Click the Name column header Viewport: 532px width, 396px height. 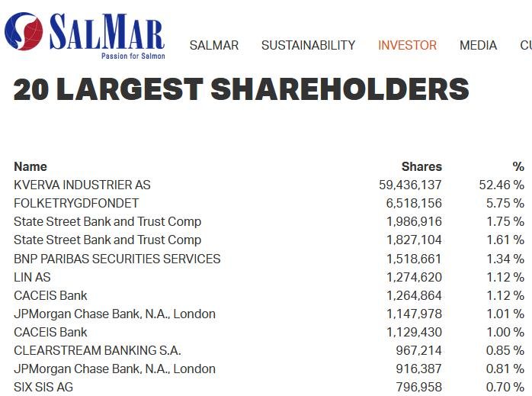(x=30, y=166)
